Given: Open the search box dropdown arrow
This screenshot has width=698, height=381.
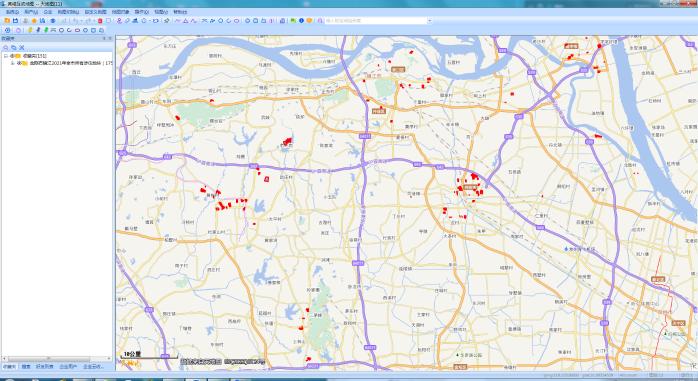Looking at the screenshot, I should click(429, 20).
